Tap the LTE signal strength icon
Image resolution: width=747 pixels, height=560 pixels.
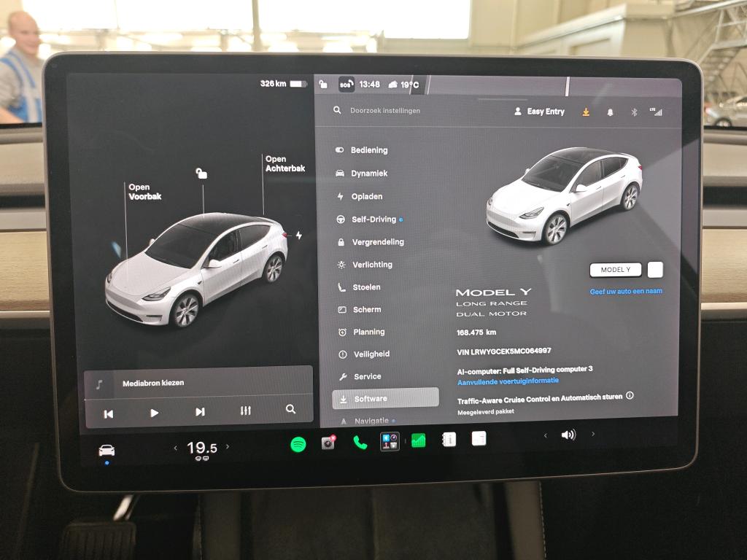pos(656,112)
